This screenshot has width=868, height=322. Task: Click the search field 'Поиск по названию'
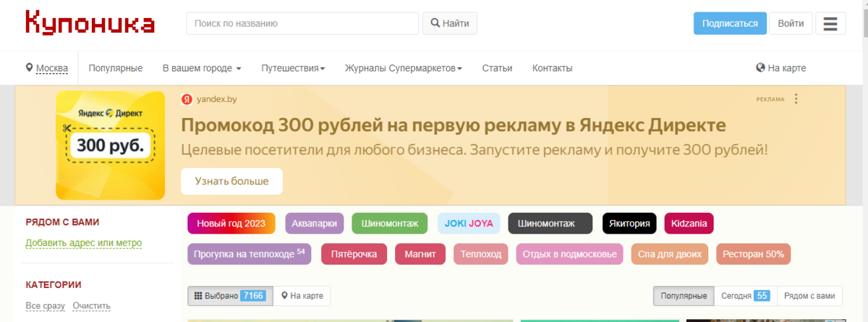[302, 23]
